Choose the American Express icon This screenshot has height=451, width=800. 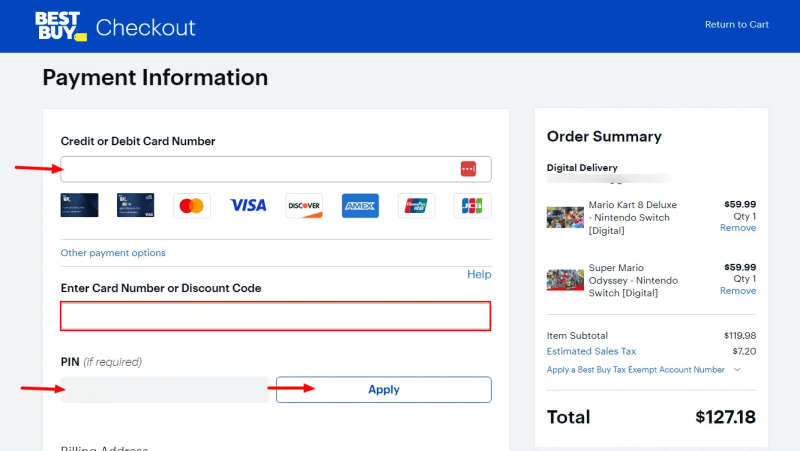(360, 206)
